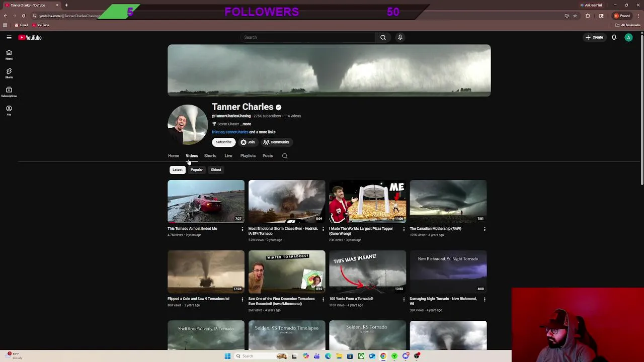The image size is (644, 362).
Task: Click the Join membership button
Action: click(x=248, y=142)
